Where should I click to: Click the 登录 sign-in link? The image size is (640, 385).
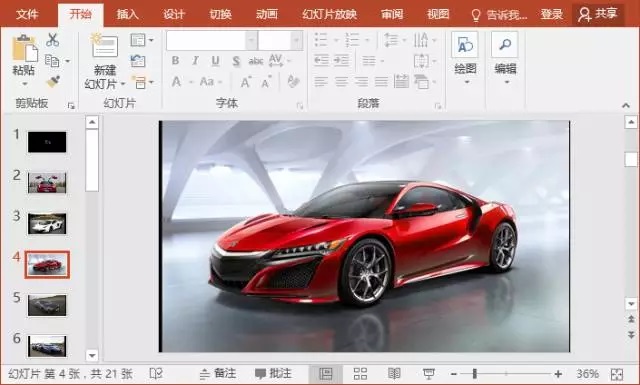click(x=551, y=15)
